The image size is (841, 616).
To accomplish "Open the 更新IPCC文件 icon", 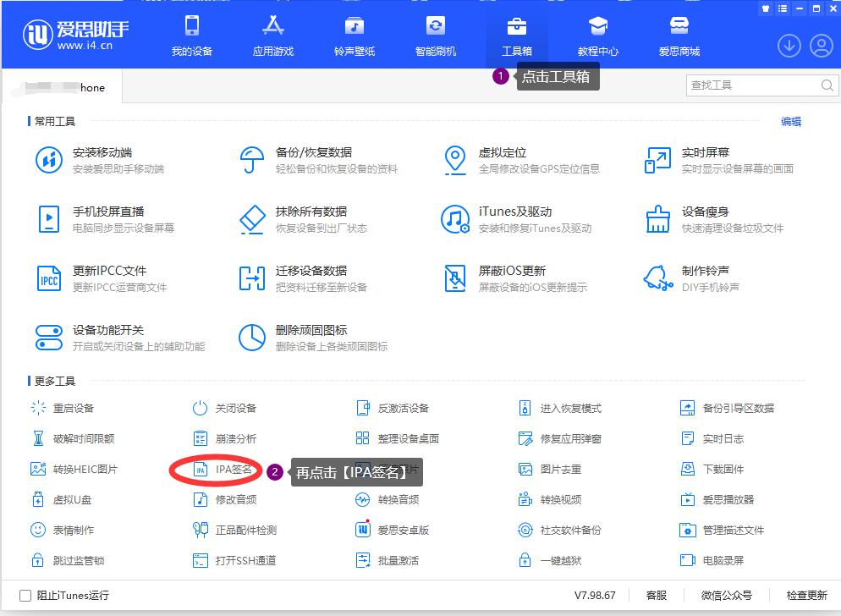I will click(49, 278).
